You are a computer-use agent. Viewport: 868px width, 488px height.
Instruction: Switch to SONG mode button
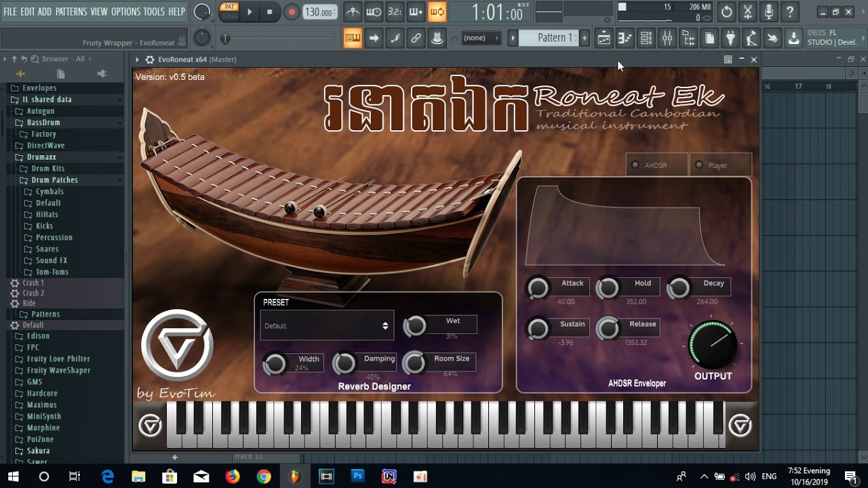(229, 16)
